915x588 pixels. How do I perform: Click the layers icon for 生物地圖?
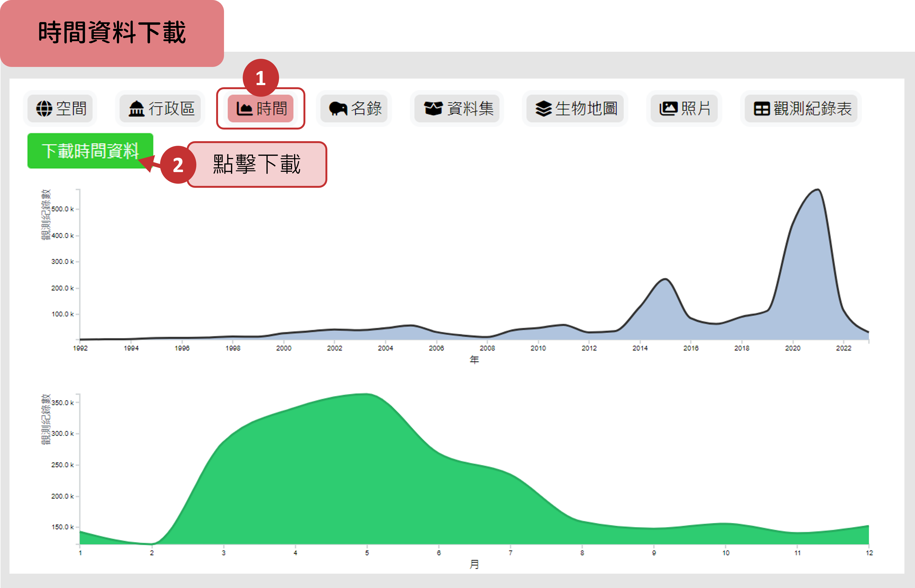[x=543, y=109]
